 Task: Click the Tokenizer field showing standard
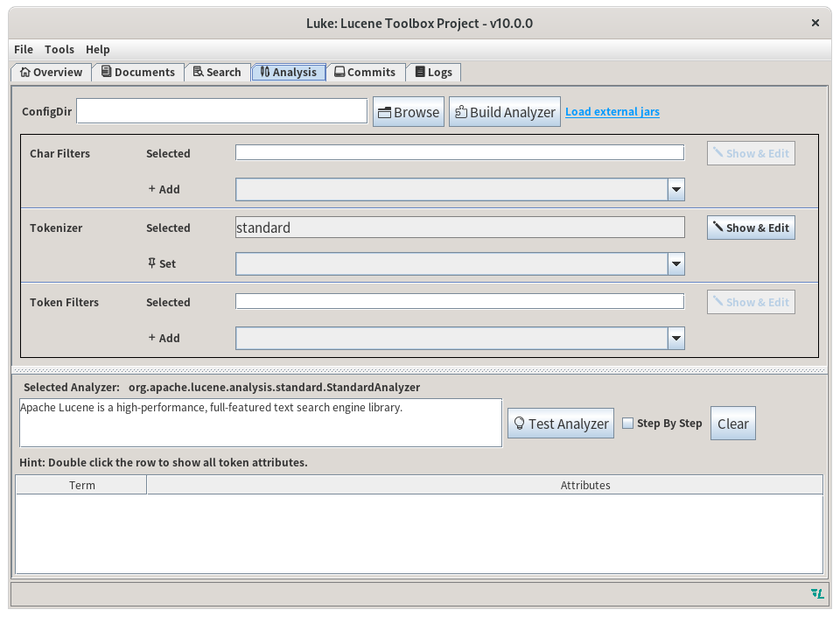[x=459, y=228]
